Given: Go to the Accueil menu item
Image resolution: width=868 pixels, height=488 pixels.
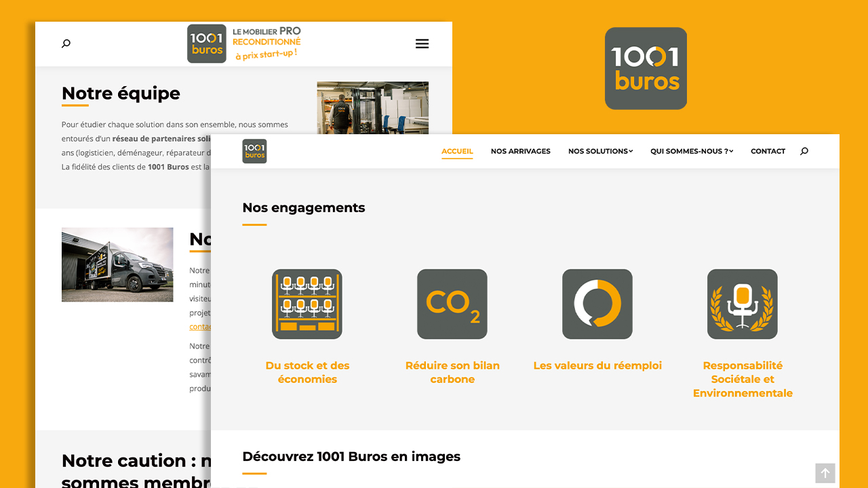Looking at the screenshot, I should 457,151.
